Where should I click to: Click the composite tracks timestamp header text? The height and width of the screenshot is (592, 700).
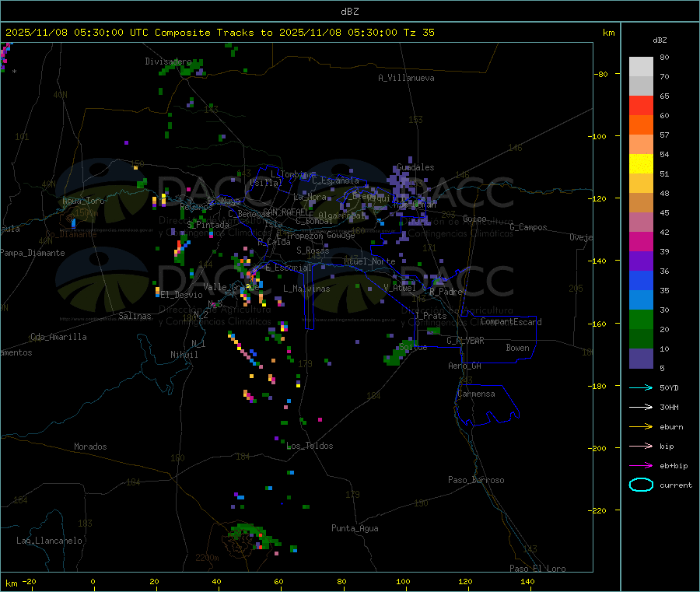tap(220, 33)
